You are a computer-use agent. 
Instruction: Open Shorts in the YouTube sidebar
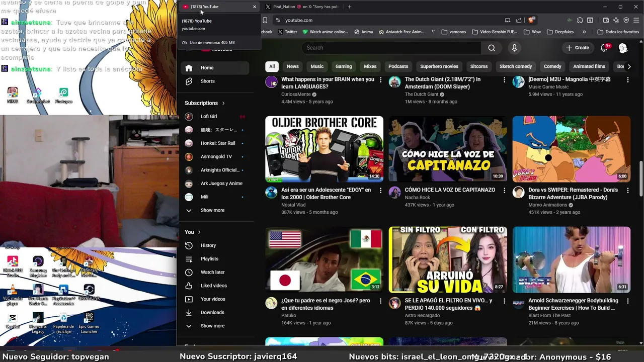coord(214,81)
